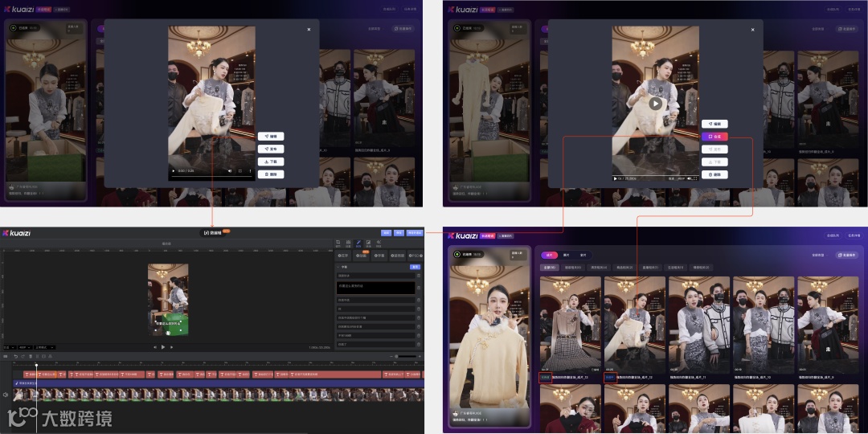Open the grid-icon tab in the editor side panel
Viewport: 868px width, 434px height.
[x=348, y=243]
